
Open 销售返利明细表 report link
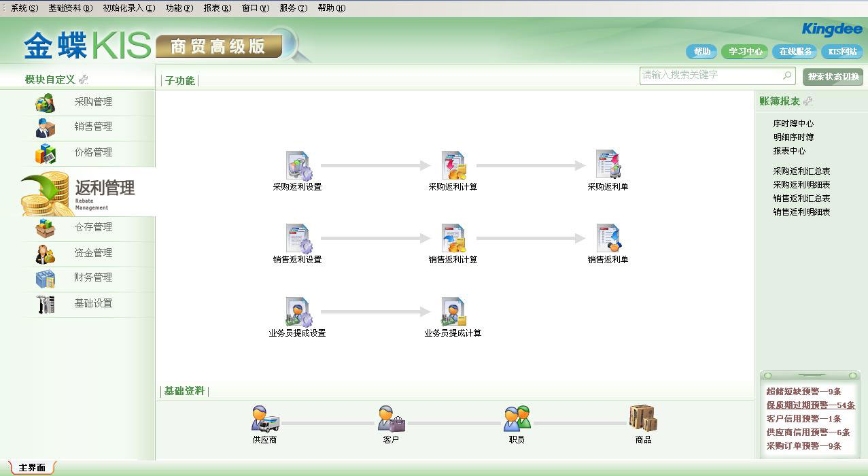pos(801,212)
